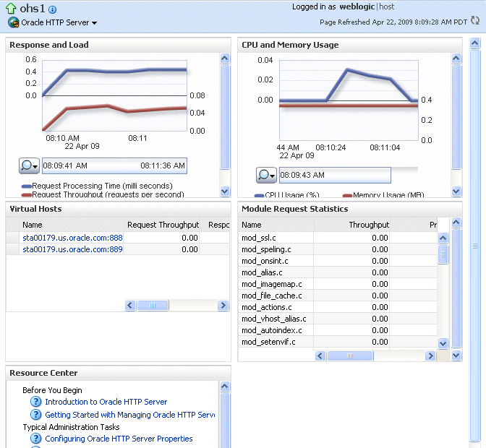Click help icon beside Configuring Oracle HTTP Server Properties

point(36,439)
